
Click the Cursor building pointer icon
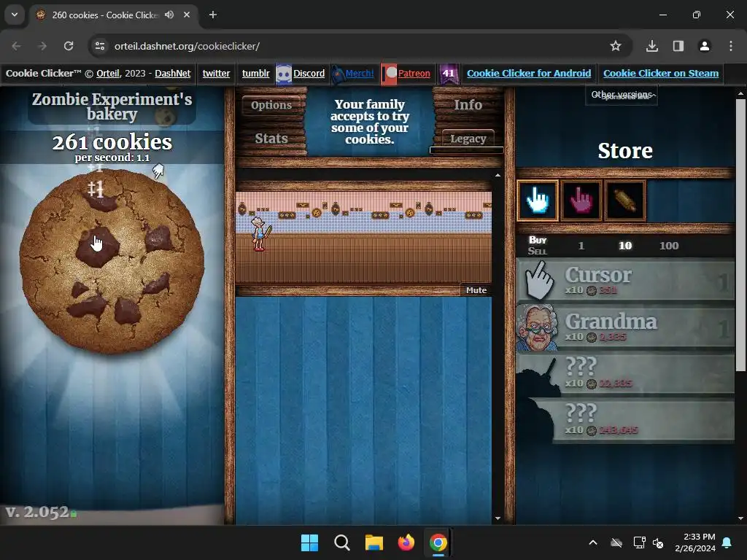(539, 281)
